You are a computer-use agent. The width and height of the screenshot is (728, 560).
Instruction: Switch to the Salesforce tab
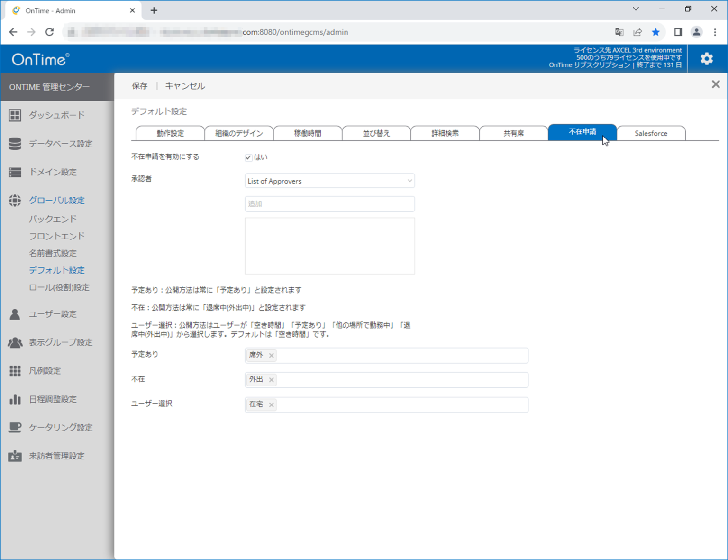click(x=651, y=133)
